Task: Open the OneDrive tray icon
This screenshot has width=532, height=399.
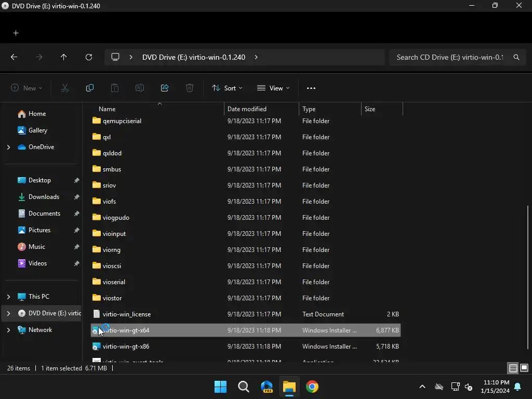Action: coord(439,387)
